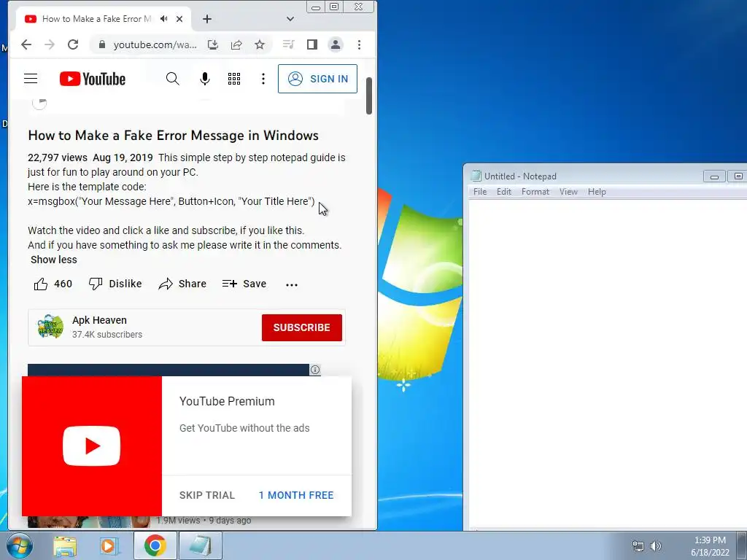
Task: Click the SIGN IN button
Action: [318, 79]
